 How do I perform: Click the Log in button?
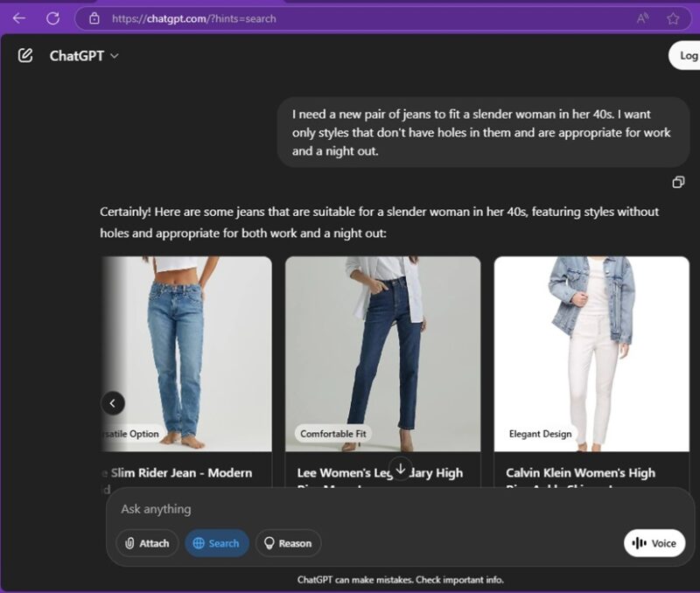point(690,55)
